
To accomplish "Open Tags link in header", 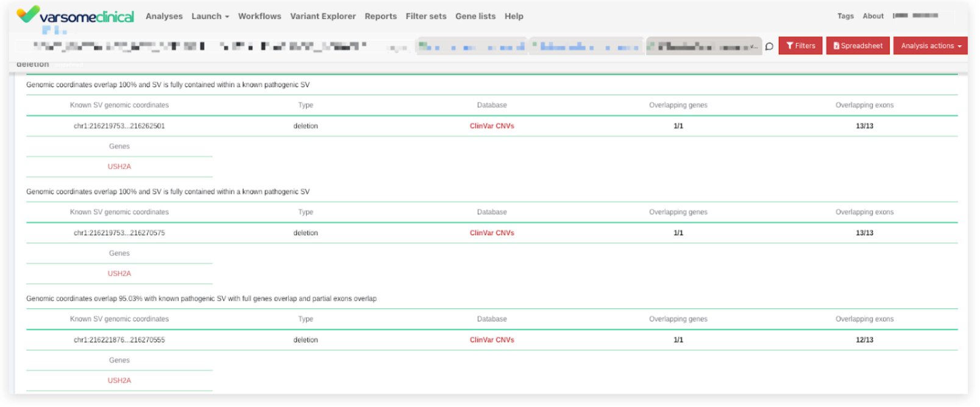I will coord(845,16).
